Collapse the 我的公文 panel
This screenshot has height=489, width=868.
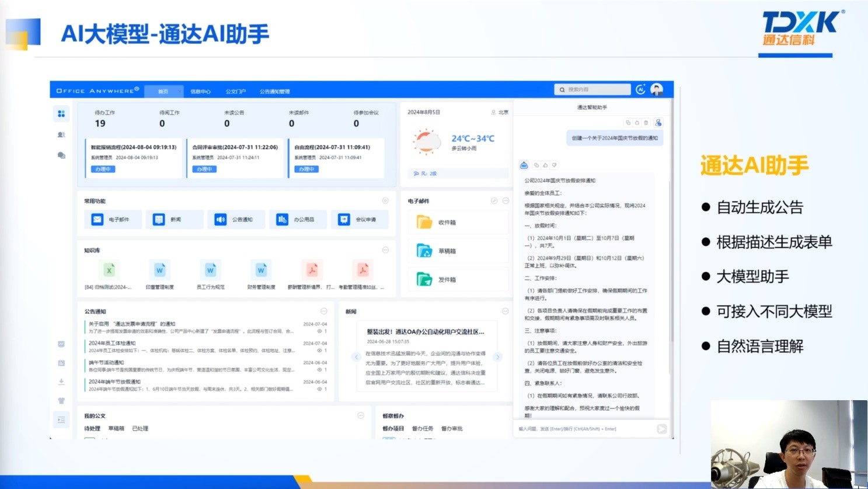[x=361, y=415]
